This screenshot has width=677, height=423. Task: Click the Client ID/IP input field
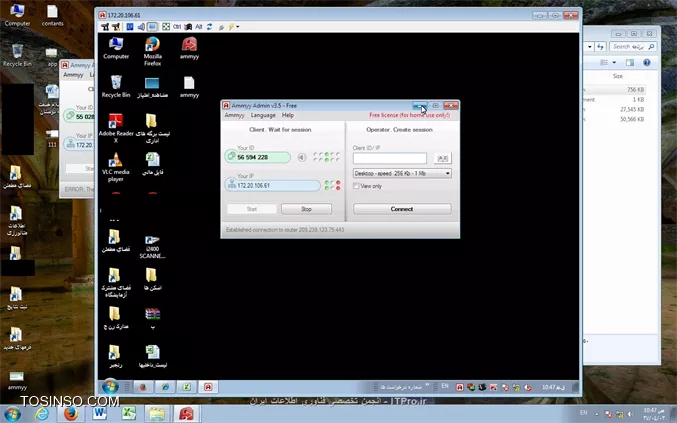tap(390, 158)
